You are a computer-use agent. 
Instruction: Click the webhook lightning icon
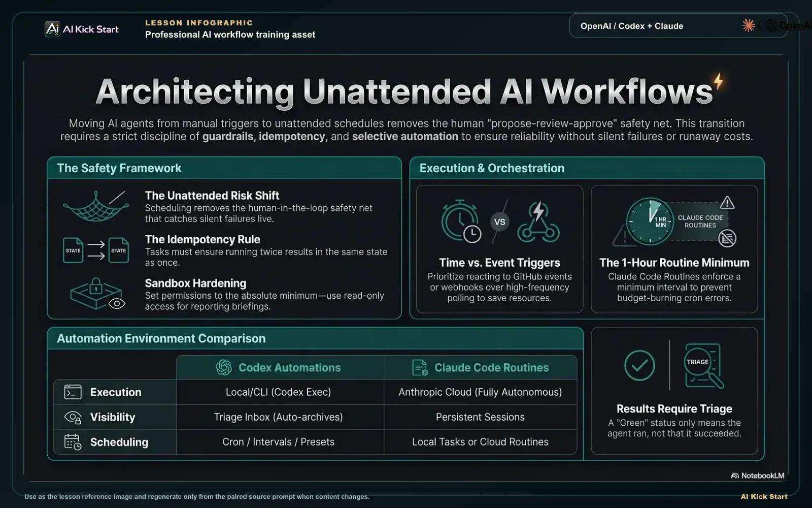[538, 221]
